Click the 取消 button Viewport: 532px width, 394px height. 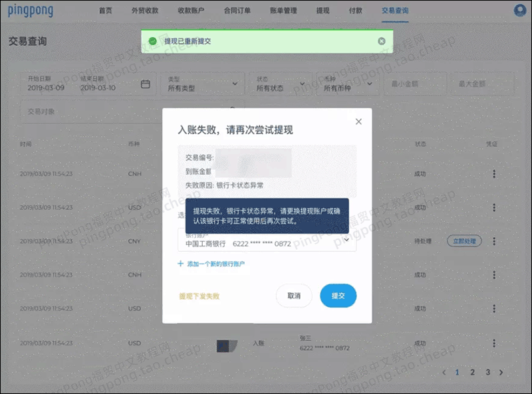point(294,296)
